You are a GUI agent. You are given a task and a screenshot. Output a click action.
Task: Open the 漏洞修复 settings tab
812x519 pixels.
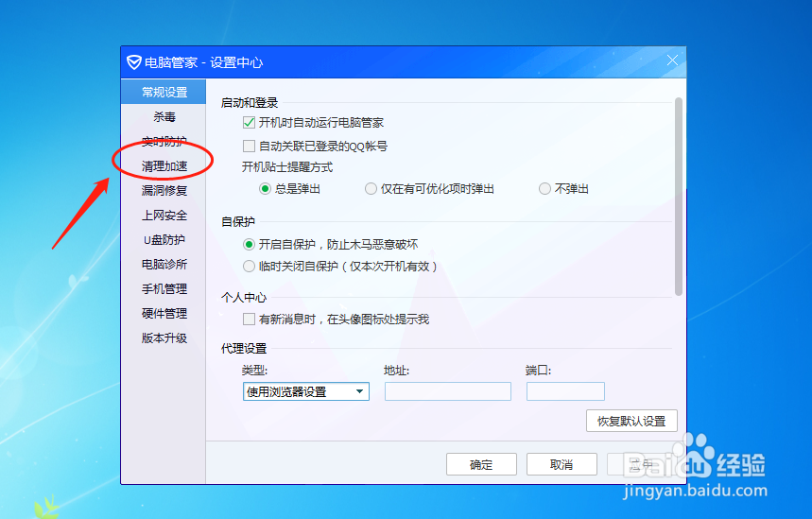[164, 191]
